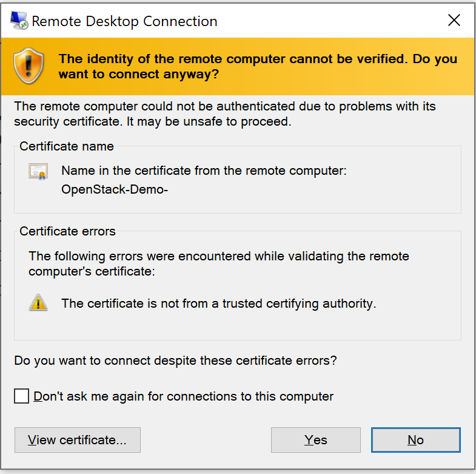Click the "could not be authenticated" description text
476x474 pixels.
tap(225, 113)
